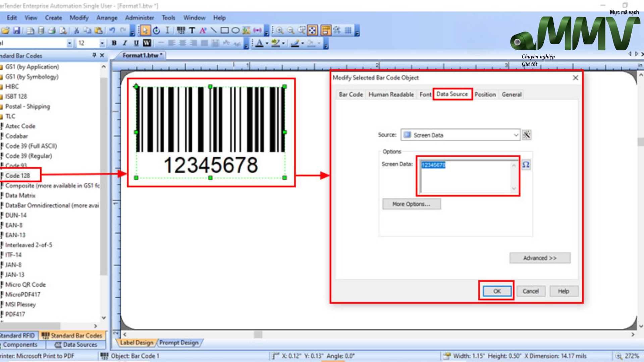Select the bar code creation tool
Viewport: 644px width, 362px height.
[181, 31]
